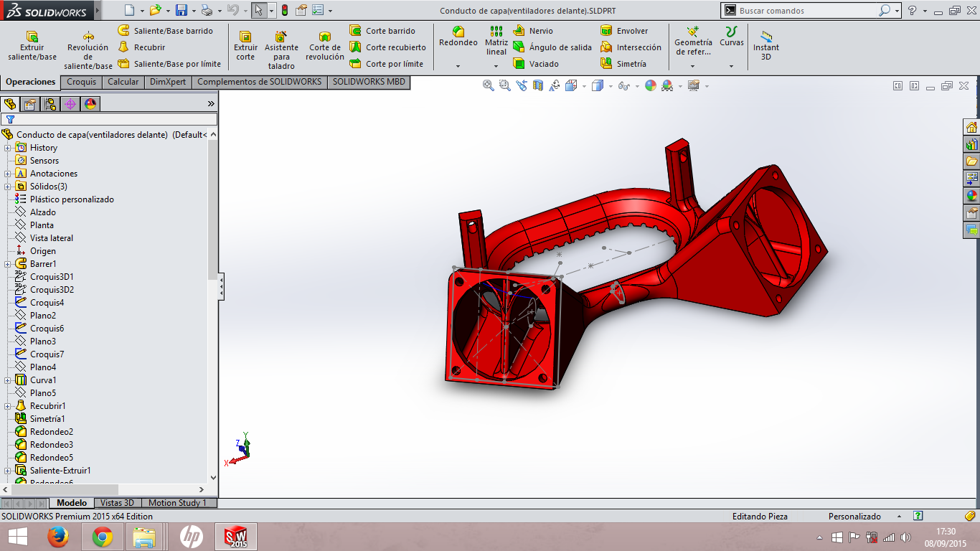
Task: Click the Intersección command
Action: [631, 47]
